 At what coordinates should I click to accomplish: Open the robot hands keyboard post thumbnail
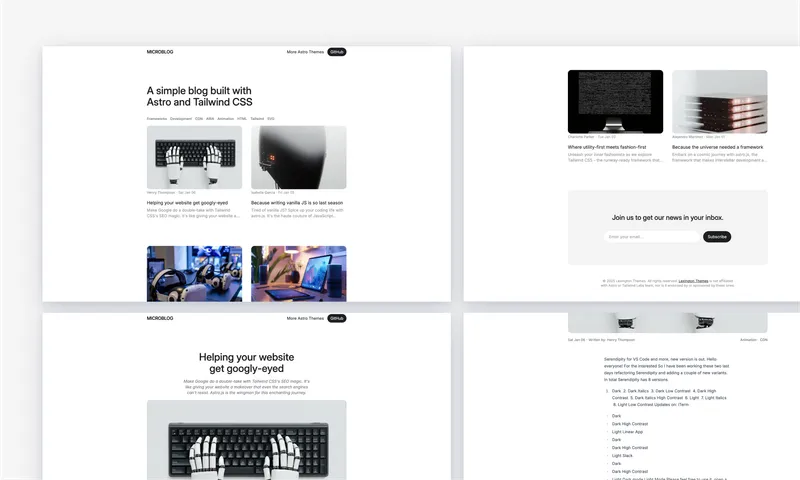pos(194,157)
